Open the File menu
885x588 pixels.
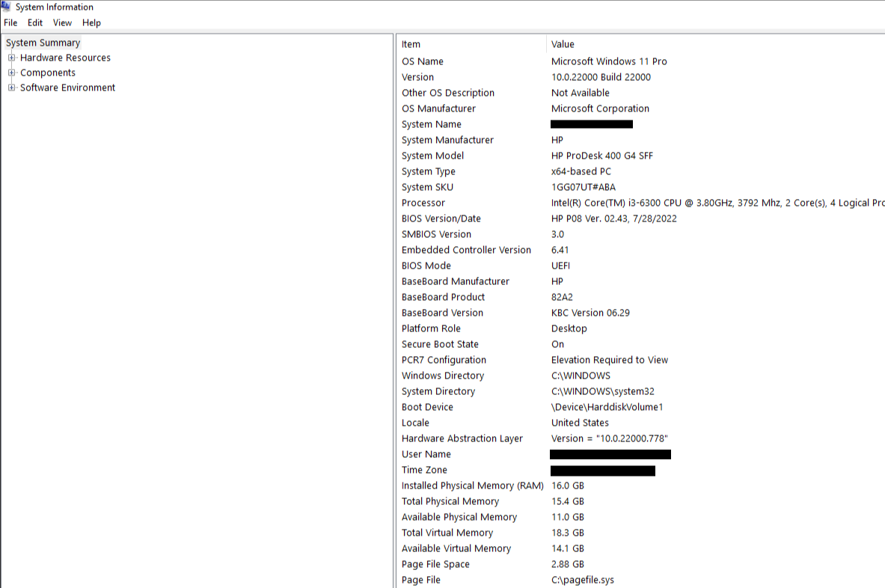click(x=10, y=22)
